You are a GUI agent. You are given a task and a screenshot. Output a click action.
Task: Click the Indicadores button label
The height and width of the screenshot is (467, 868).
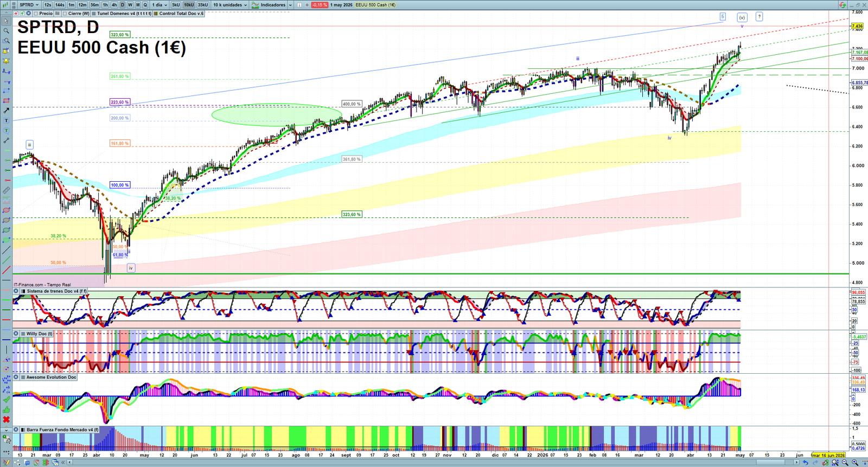click(273, 5)
